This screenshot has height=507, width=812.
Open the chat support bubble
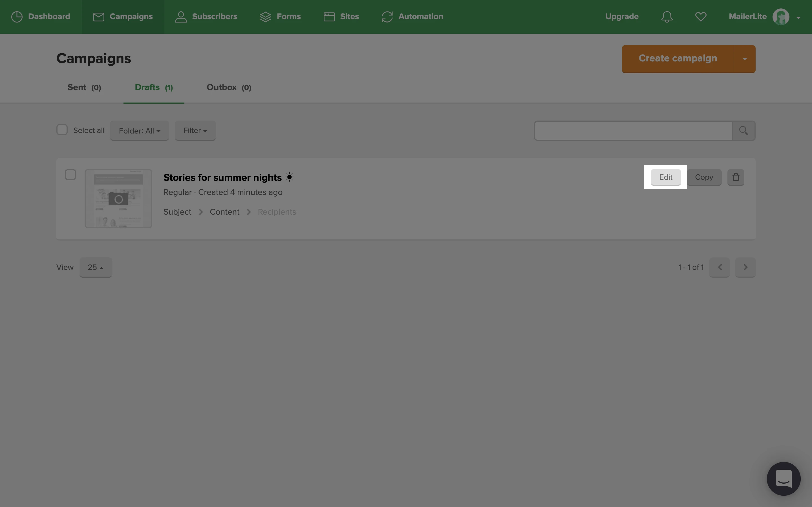[x=784, y=479]
